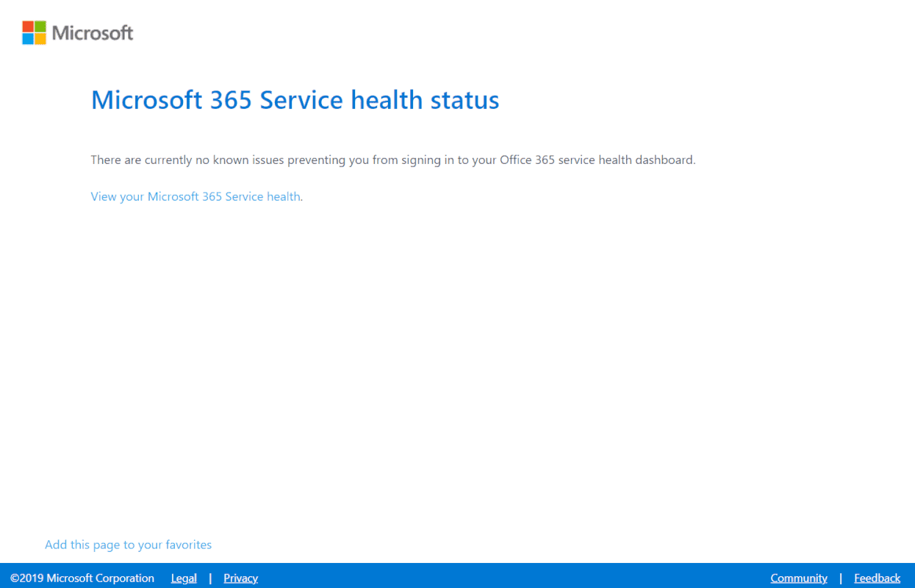This screenshot has height=588, width=915.
Task: Click the Microsoft logo in the header
Action: (78, 32)
